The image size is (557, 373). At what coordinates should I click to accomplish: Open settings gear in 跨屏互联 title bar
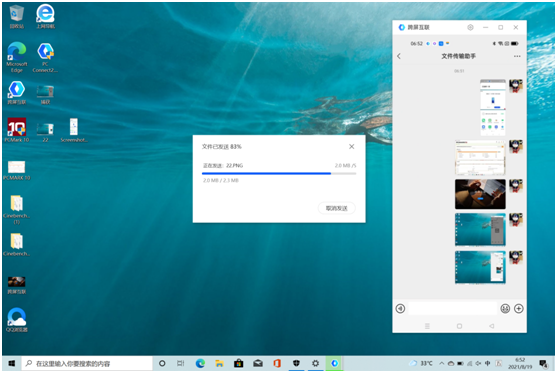[470, 27]
